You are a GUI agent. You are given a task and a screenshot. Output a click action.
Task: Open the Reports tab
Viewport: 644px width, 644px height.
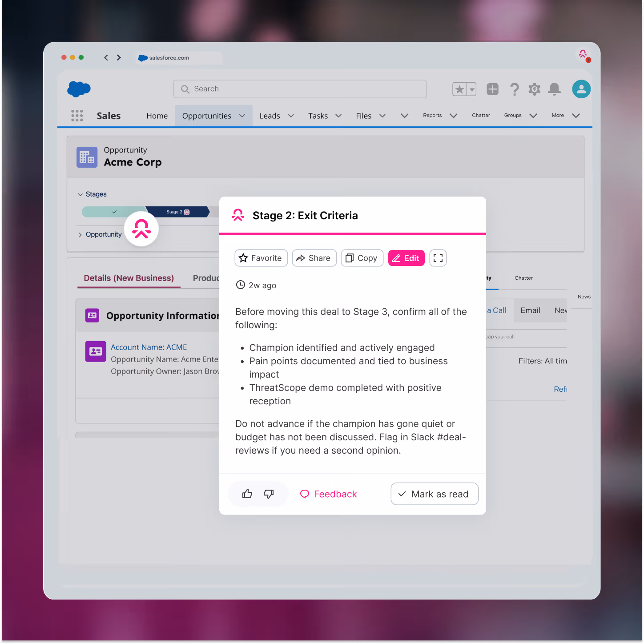[432, 115]
